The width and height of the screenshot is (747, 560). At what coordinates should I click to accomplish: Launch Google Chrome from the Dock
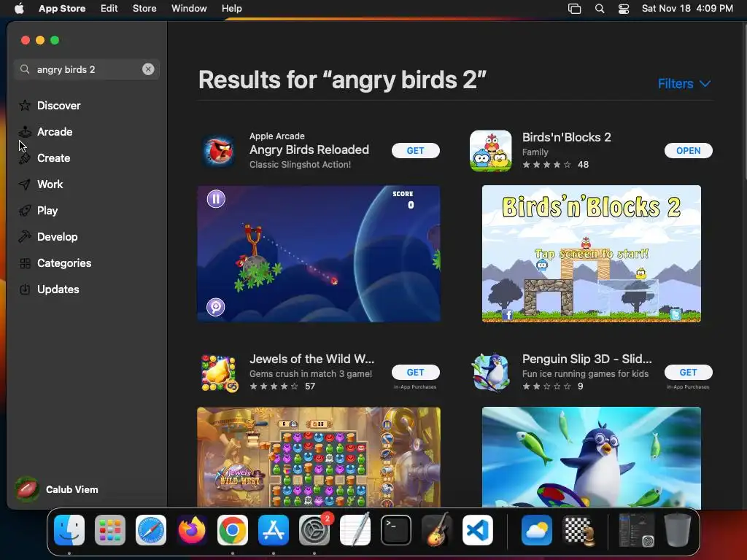point(233,530)
